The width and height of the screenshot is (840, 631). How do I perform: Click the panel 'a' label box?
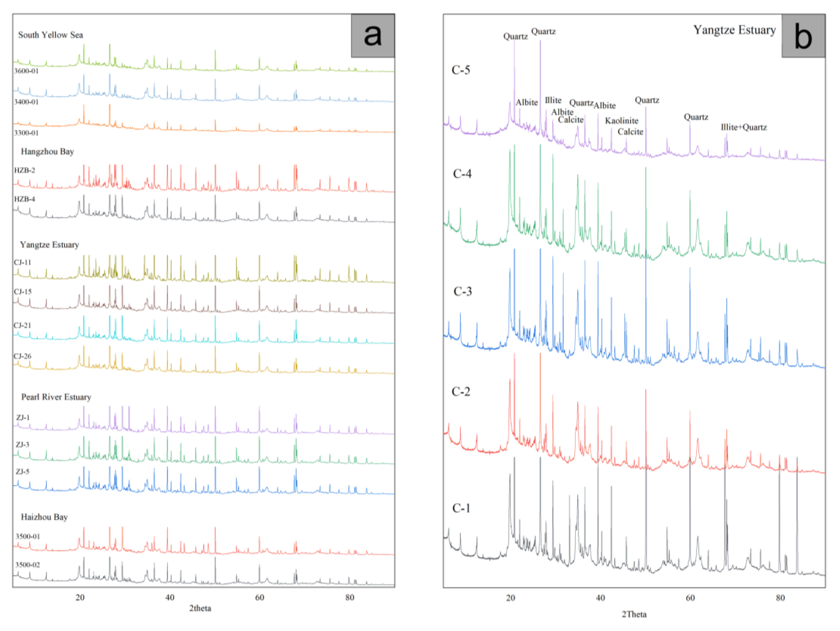click(x=372, y=36)
